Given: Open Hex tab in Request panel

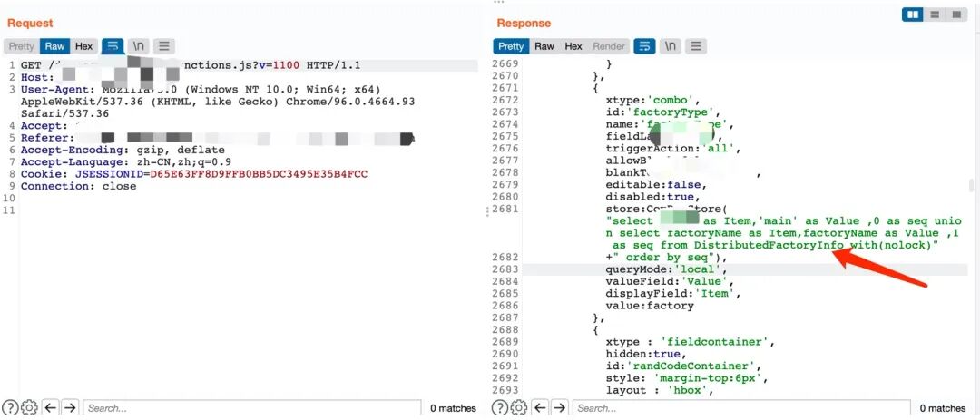Looking at the screenshot, I should coord(83,46).
